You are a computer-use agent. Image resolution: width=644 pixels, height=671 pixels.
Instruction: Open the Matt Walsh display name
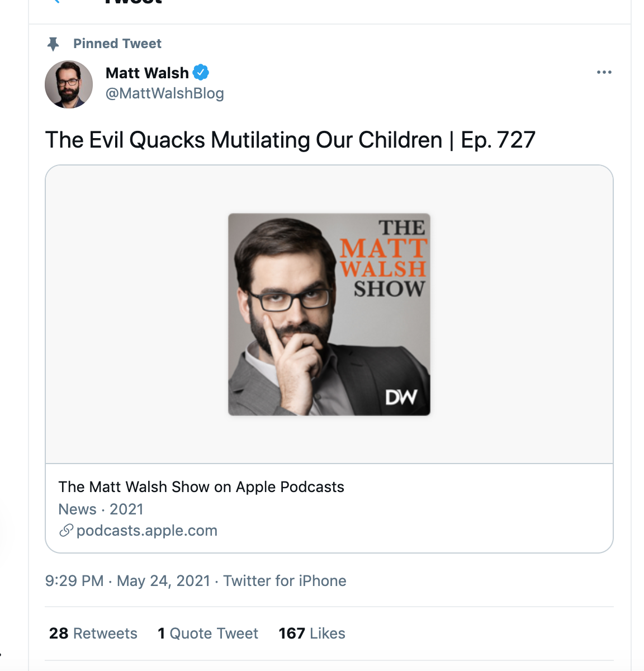(x=147, y=73)
